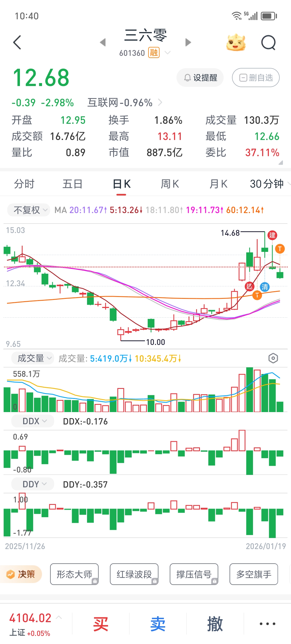Image resolution: width=291 pixels, height=644 pixels.
Task: Select the 日K tab
Action: coord(122,184)
